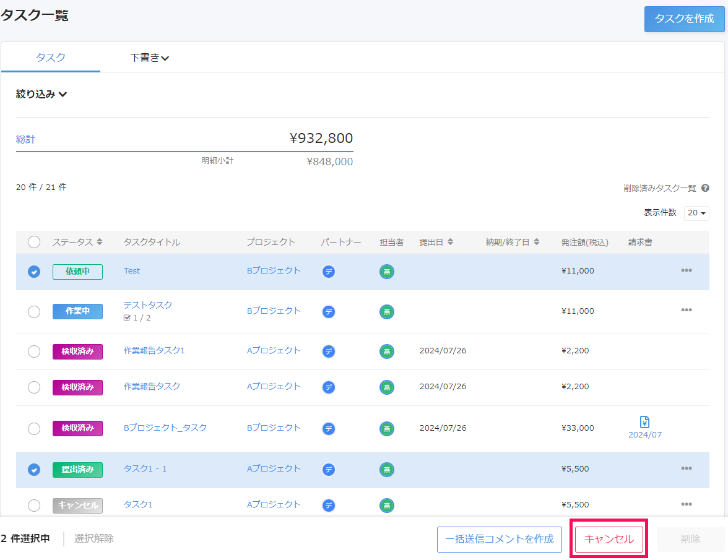Sort by 提出日 column arrows
This screenshot has width=728, height=560.
pos(450,242)
